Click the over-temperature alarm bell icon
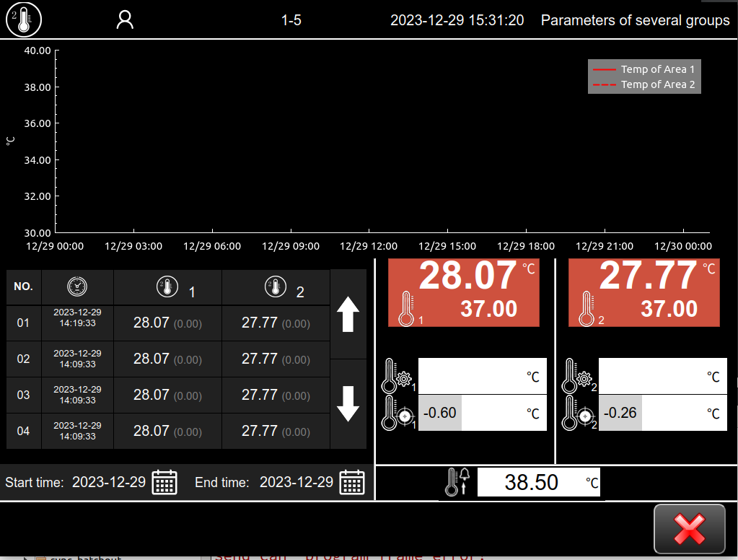Screen dimensions: 738x560 click(x=458, y=482)
